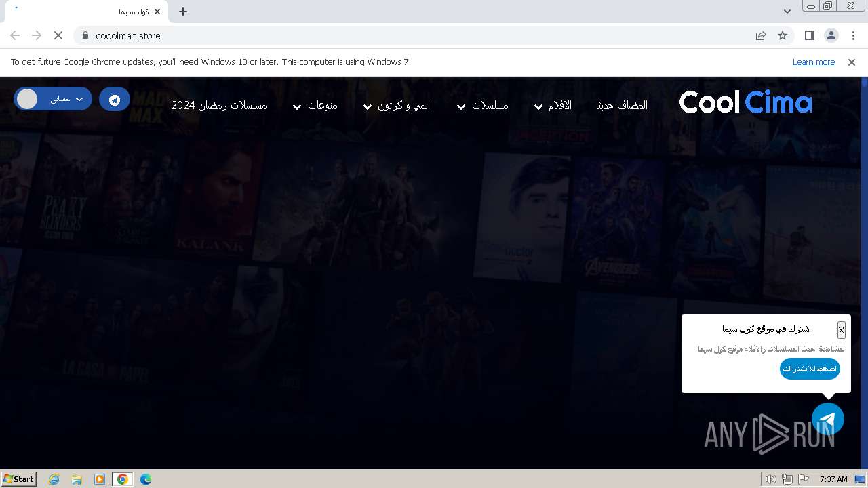Click the 7:37 AM system clock
This screenshot has height=488, width=868.
[x=833, y=479]
